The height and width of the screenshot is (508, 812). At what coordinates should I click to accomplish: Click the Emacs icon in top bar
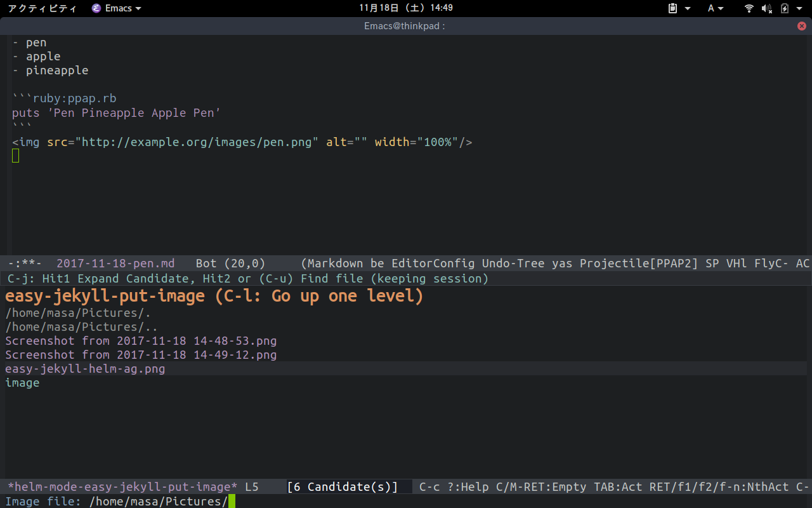click(96, 8)
